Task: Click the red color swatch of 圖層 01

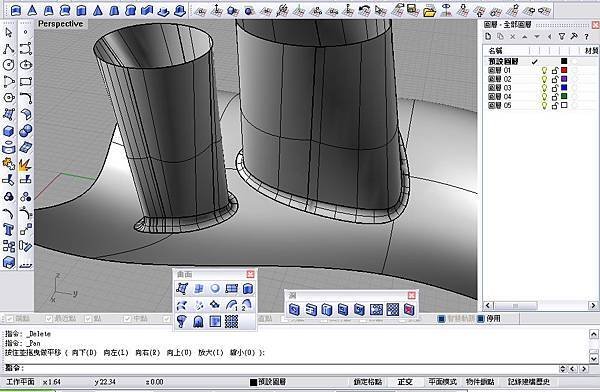Action: 564,70
